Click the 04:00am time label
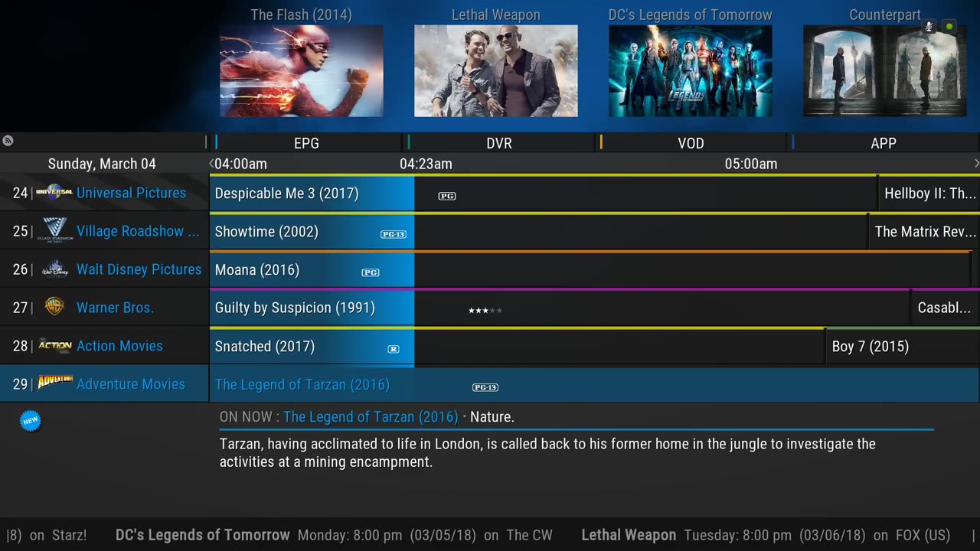The height and width of the screenshot is (551, 980). pyautogui.click(x=240, y=164)
